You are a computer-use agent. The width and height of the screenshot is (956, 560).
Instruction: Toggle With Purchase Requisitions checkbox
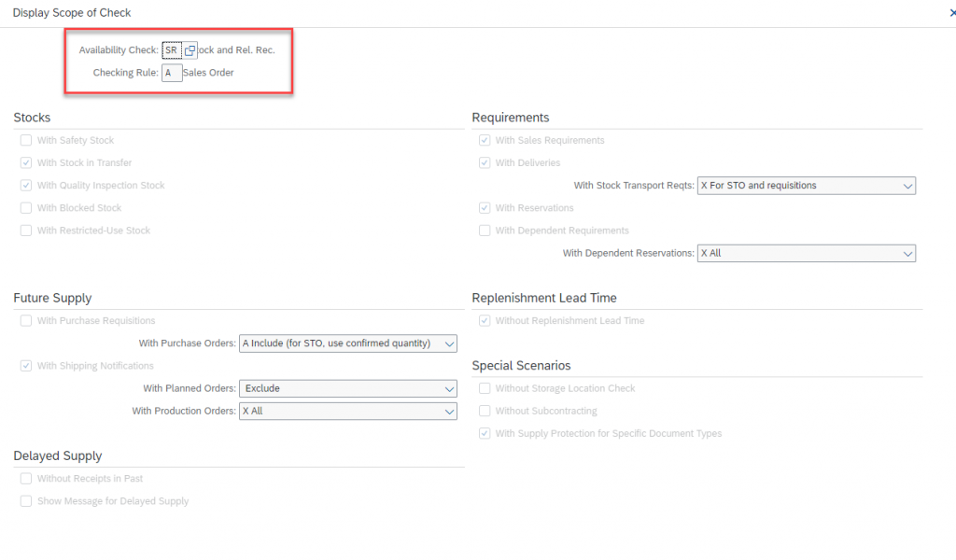25,320
